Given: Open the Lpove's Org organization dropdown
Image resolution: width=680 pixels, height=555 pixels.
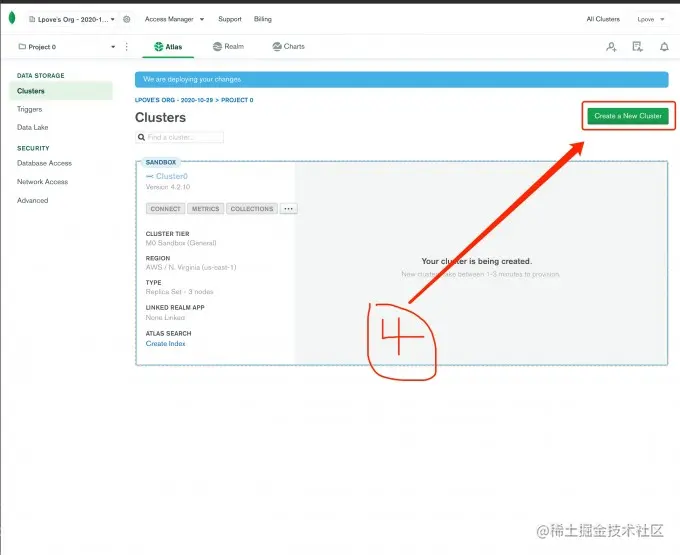Looking at the screenshot, I should click(x=72, y=19).
